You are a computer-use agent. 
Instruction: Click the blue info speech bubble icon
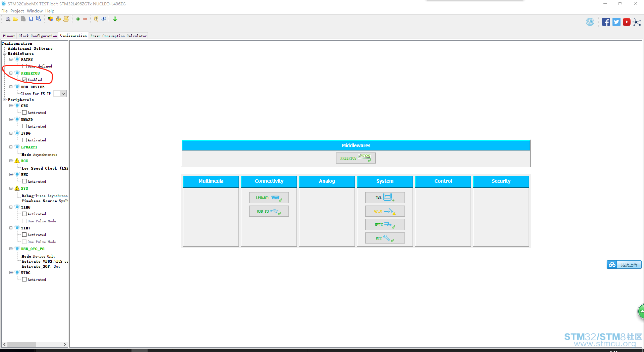[x=104, y=19]
